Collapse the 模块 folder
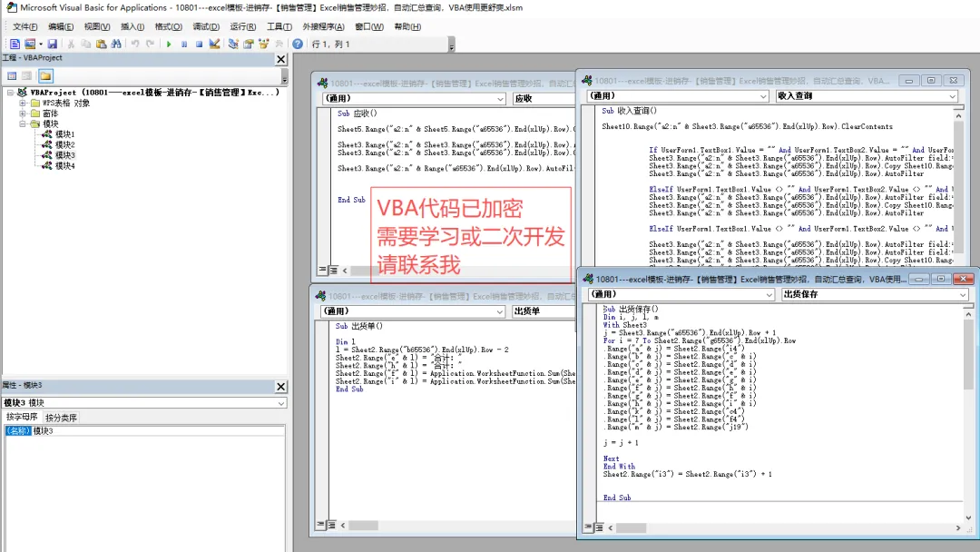This screenshot has height=552, width=980. tap(23, 123)
